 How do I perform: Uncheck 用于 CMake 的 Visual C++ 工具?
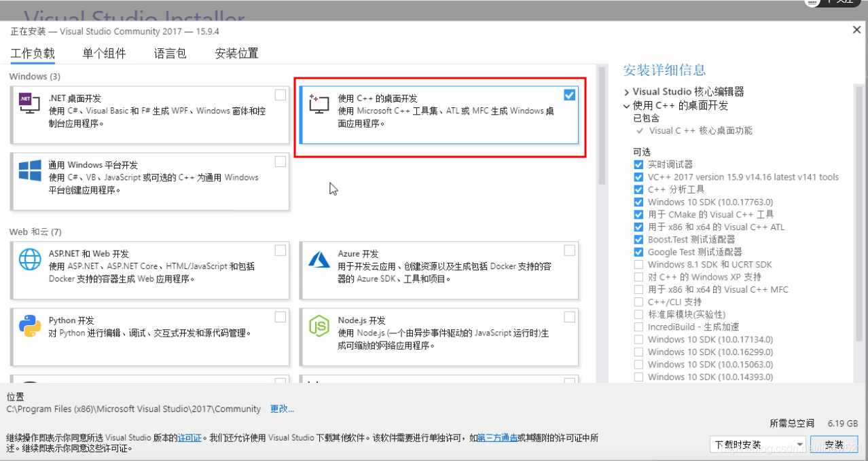[x=638, y=215]
